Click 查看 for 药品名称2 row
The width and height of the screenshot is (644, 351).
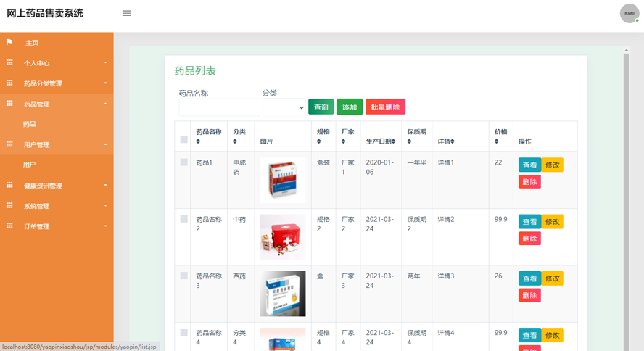(530, 222)
